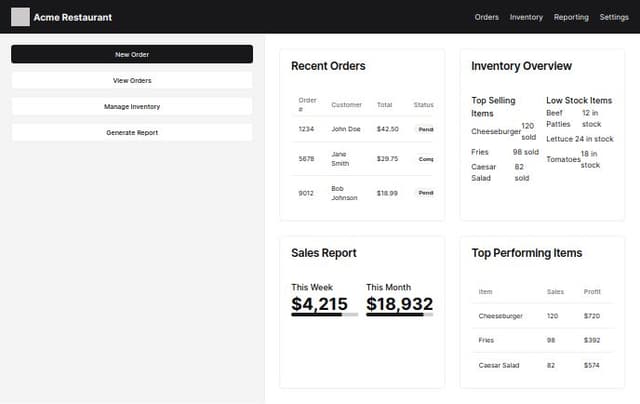Click Caesar Salad in Top Performing Items
Image resolution: width=640 pixels, height=404 pixels.
point(499,365)
